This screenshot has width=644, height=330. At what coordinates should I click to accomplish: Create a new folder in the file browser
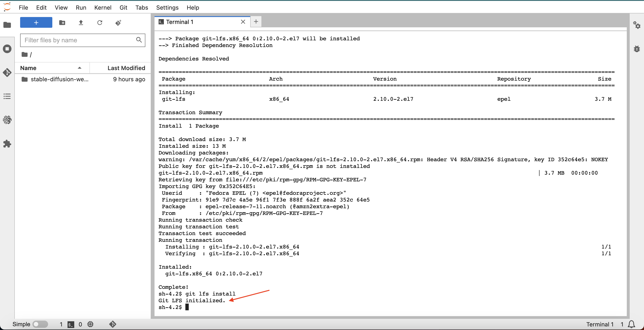[x=62, y=22]
